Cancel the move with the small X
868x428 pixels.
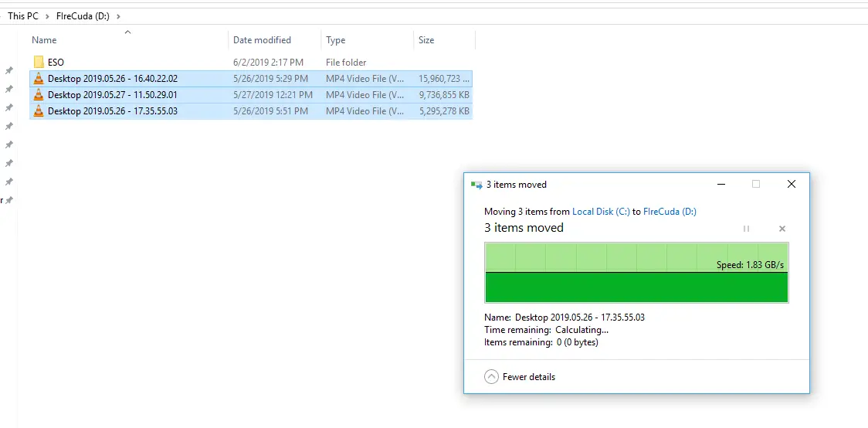(782, 229)
